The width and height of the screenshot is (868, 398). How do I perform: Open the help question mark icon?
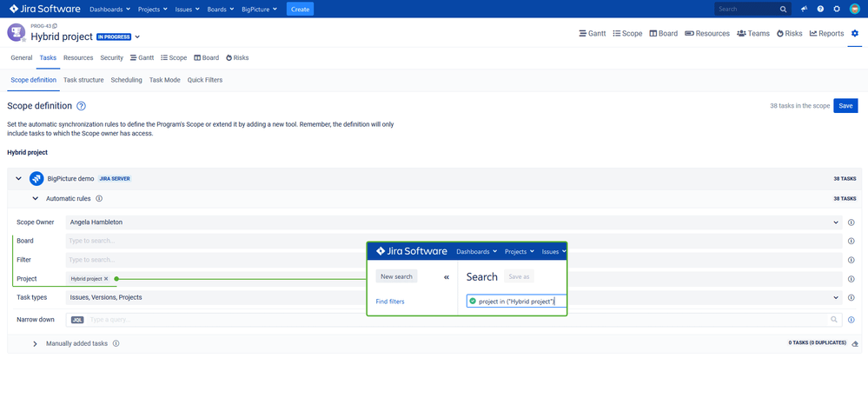pos(820,9)
